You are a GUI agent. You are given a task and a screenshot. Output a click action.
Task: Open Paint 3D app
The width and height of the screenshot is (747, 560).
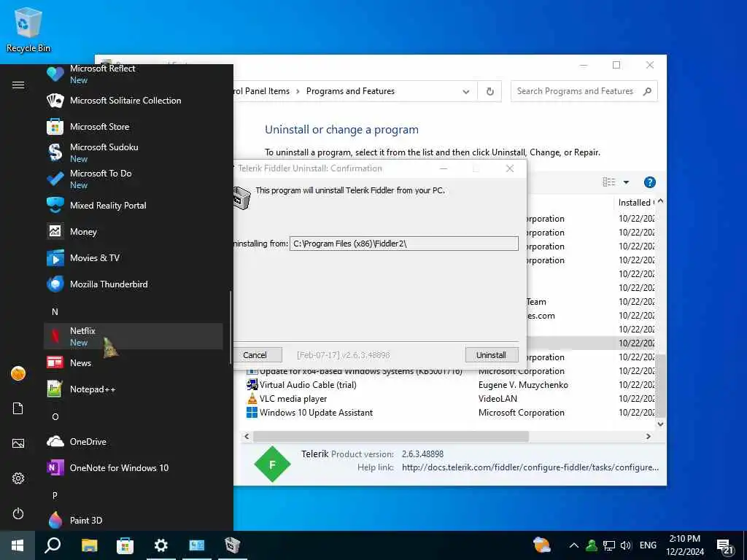(x=133, y=520)
